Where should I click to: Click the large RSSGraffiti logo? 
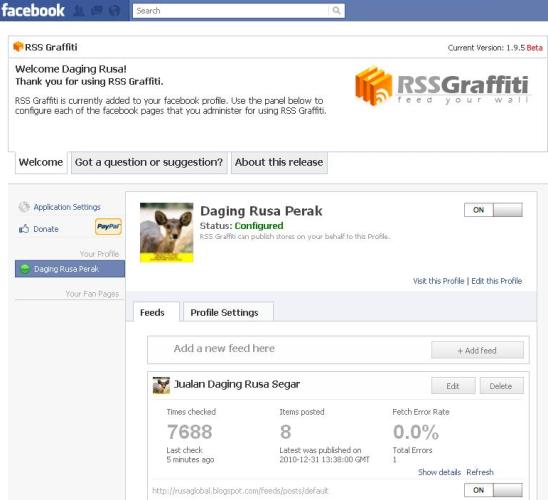pos(442,86)
